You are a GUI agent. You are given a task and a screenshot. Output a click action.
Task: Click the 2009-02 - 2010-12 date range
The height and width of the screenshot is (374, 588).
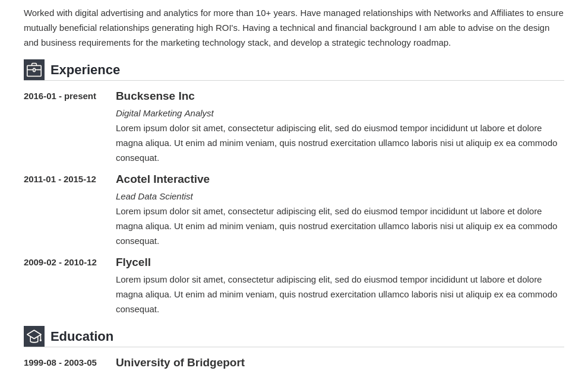(x=60, y=263)
